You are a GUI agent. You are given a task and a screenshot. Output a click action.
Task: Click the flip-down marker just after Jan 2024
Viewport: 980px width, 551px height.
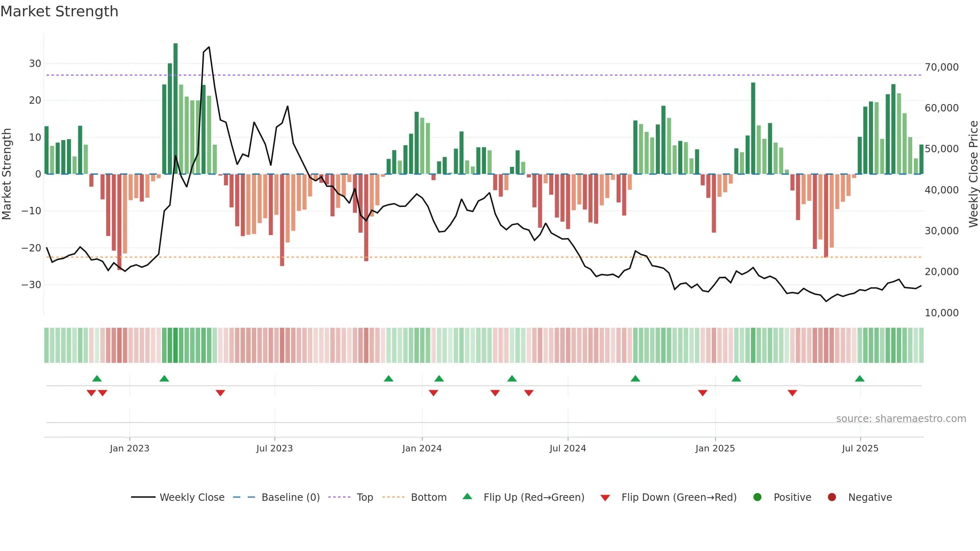pyautogui.click(x=434, y=393)
